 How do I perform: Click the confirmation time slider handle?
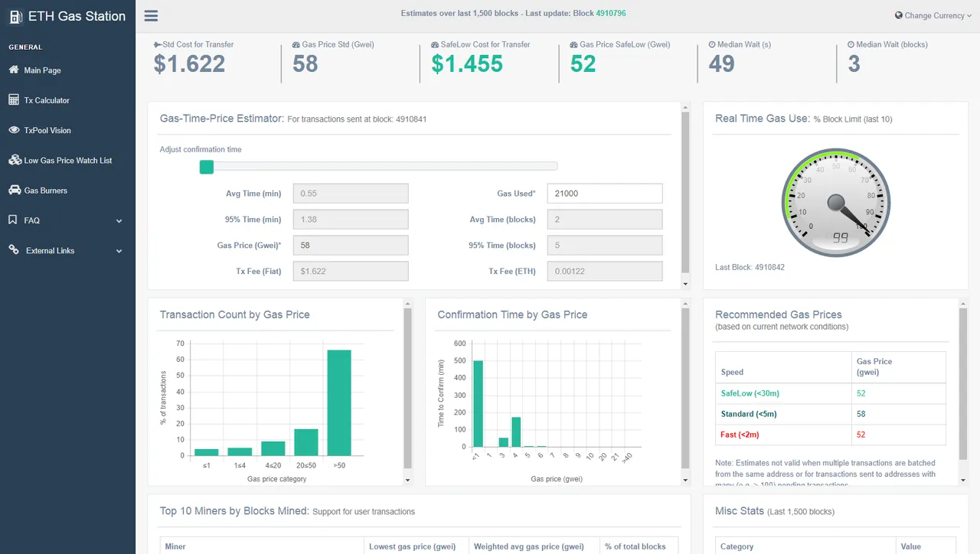(206, 167)
